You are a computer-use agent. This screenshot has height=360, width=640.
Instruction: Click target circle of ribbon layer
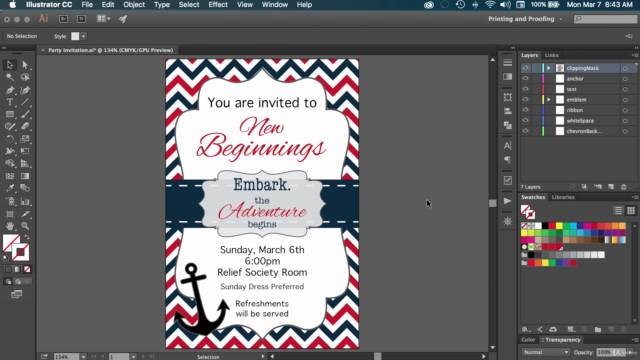625,110
